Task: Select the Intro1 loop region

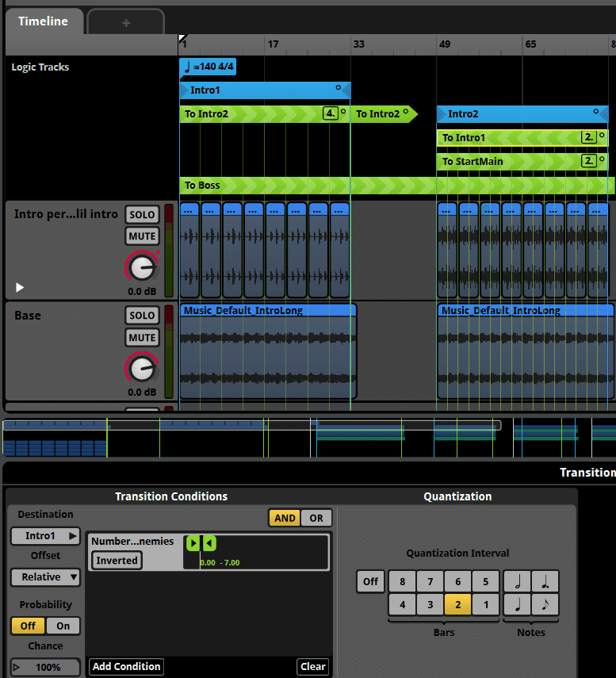Action: pos(265,90)
